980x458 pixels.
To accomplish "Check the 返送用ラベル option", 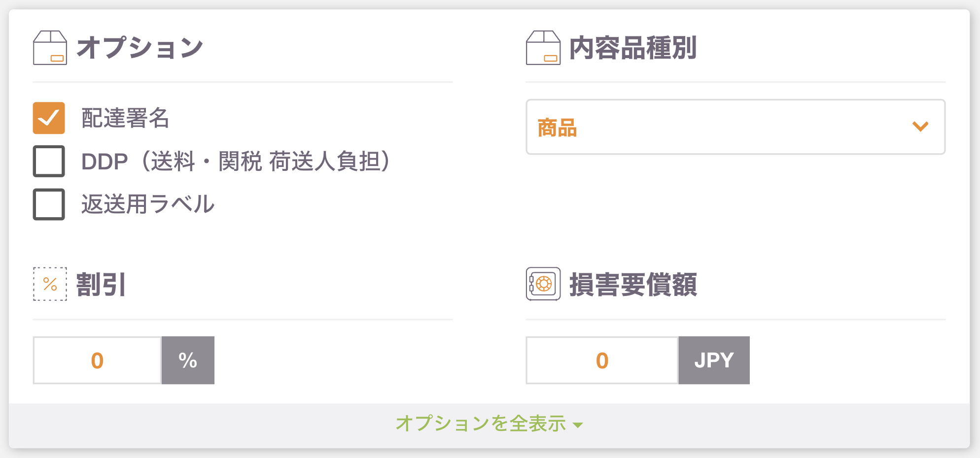I will tap(49, 204).
